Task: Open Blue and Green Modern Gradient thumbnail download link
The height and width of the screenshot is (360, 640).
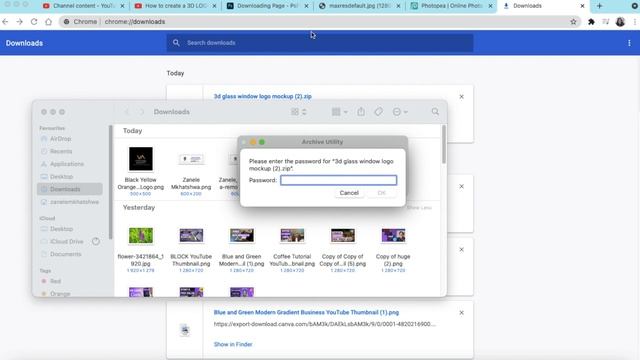Action: [x=306, y=312]
